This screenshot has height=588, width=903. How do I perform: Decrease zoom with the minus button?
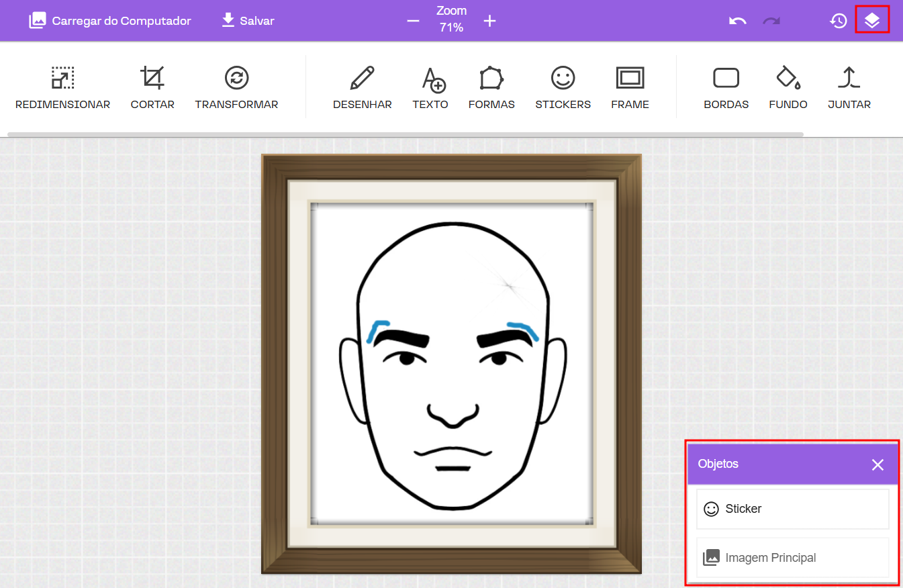[x=413, y=21]
